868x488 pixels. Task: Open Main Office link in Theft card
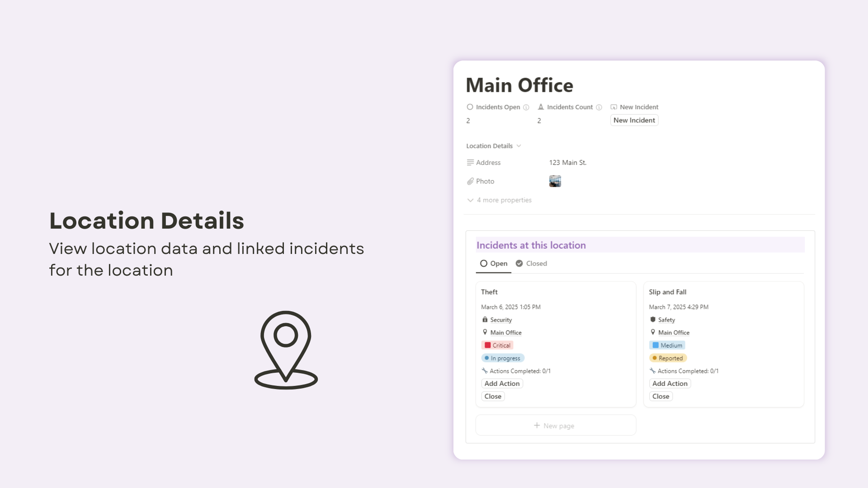[x=506, y=333]
